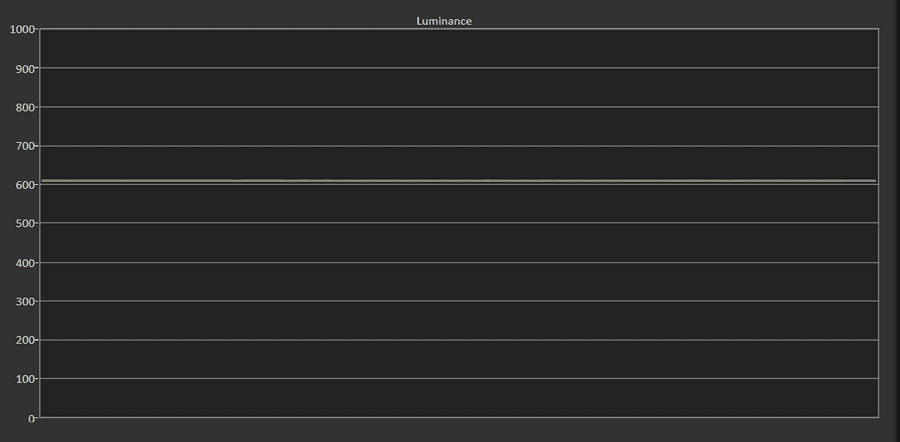900x442 pixels.
Task: Click the horizontal gridline at 800
Action: tap(459, 107)
